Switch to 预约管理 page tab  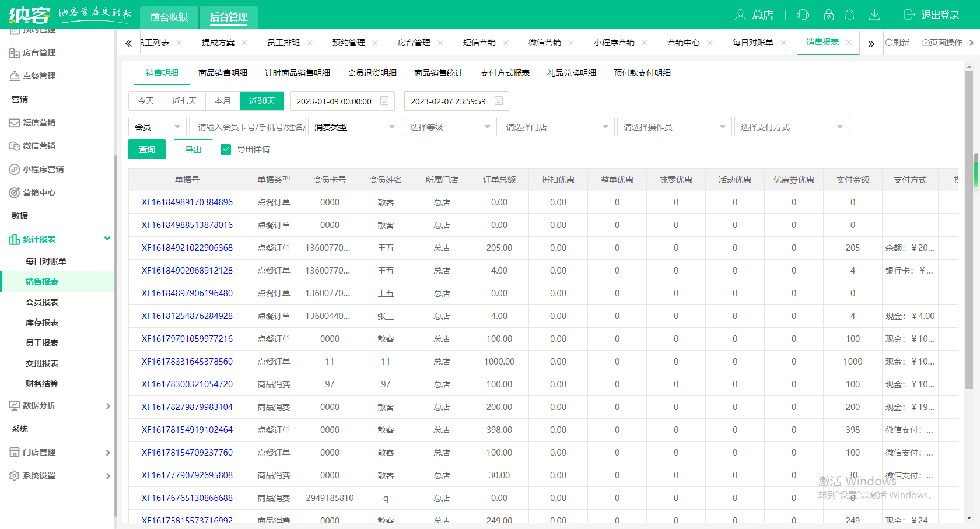(x=349, y=43)
